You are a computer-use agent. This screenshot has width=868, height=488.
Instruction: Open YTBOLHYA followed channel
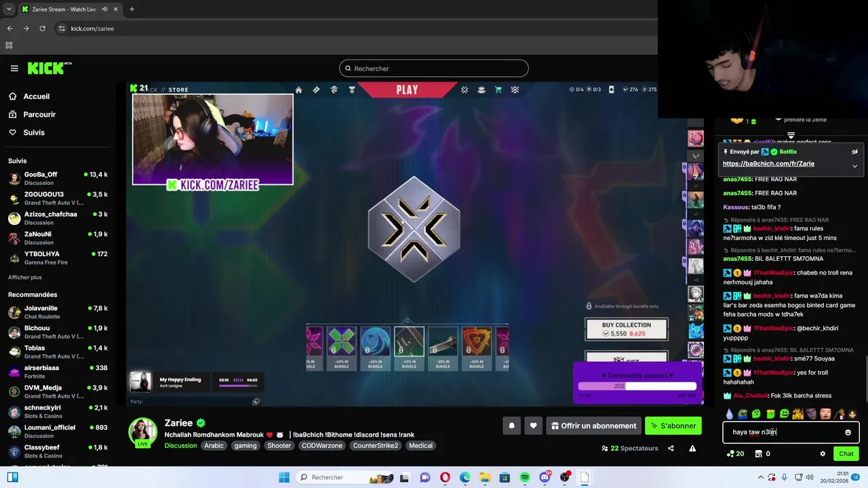pos(58,258)
